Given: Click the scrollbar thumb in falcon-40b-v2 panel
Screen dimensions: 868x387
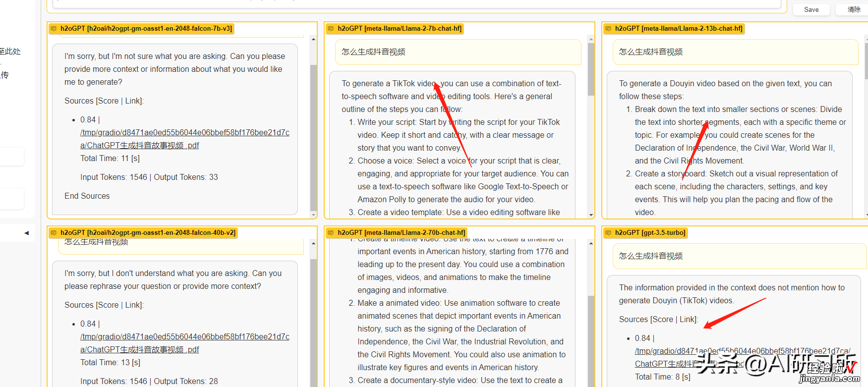Looking at the screenshot, I should [x=313, y=322].
